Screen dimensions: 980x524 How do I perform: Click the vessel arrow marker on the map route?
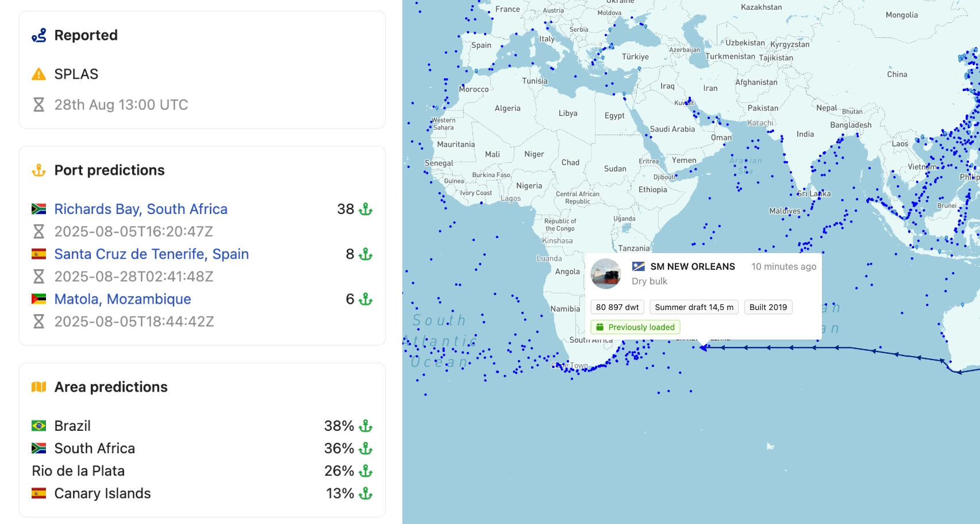click(704, 347)
